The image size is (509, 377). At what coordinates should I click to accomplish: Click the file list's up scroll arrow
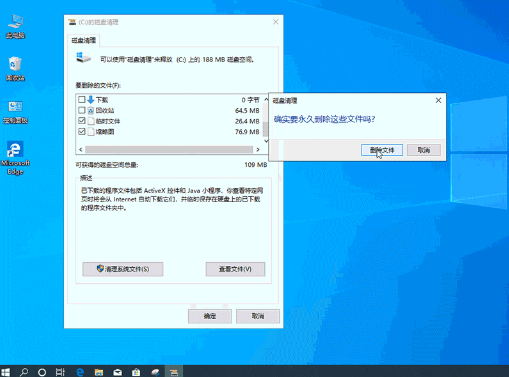click(266, 99)
